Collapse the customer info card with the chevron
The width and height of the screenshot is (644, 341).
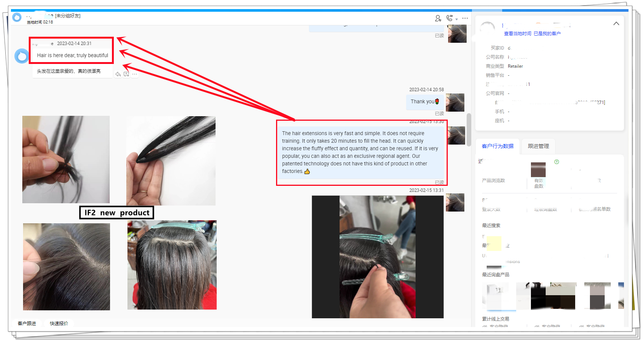616,23
